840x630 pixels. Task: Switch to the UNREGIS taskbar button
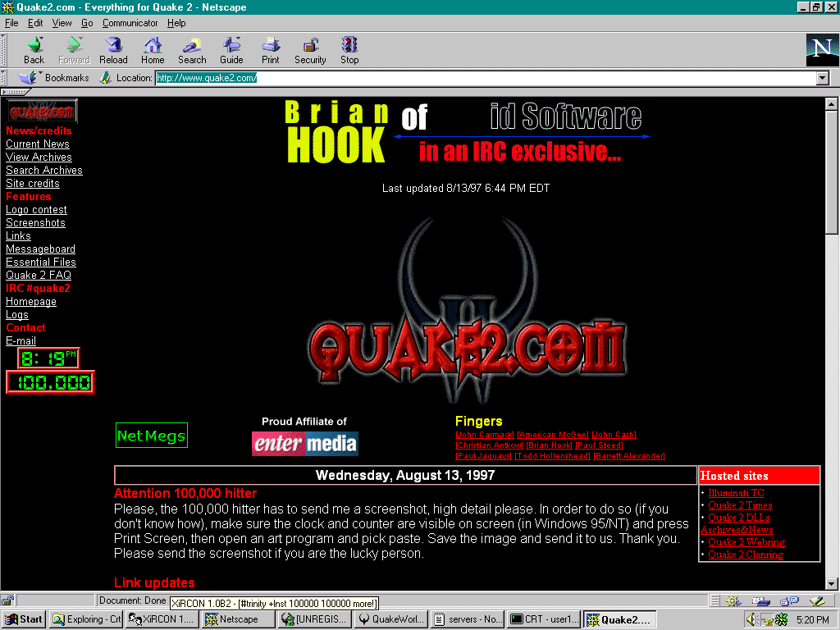point(315,619)
